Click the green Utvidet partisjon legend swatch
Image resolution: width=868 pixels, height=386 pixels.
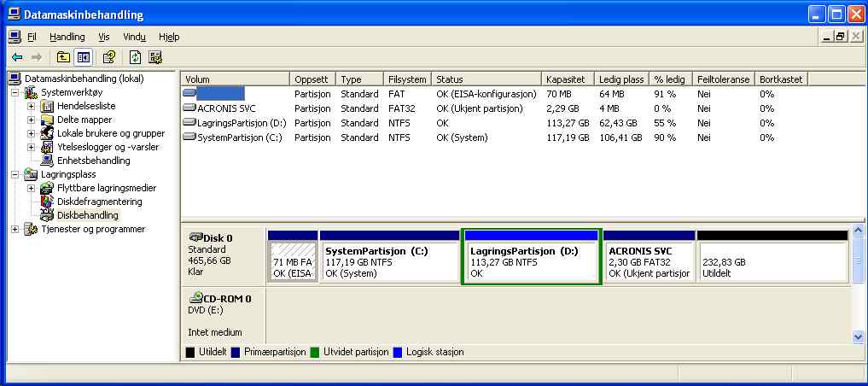tap(315, 352)
